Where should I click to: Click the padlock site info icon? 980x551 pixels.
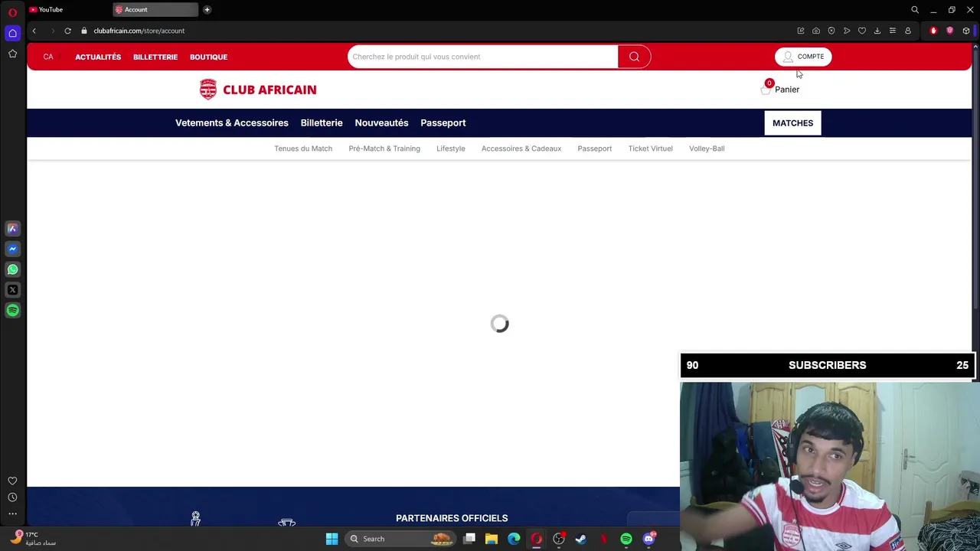click(84, 31)
